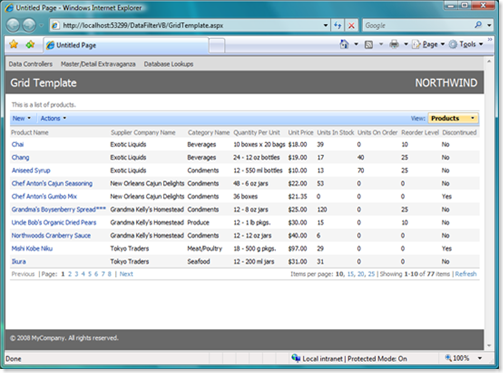This screenshot has width=503, height=373.
Task: Open the New dropdown in grid toolbar
Action: pyautogui.click(x=21, y=118)
